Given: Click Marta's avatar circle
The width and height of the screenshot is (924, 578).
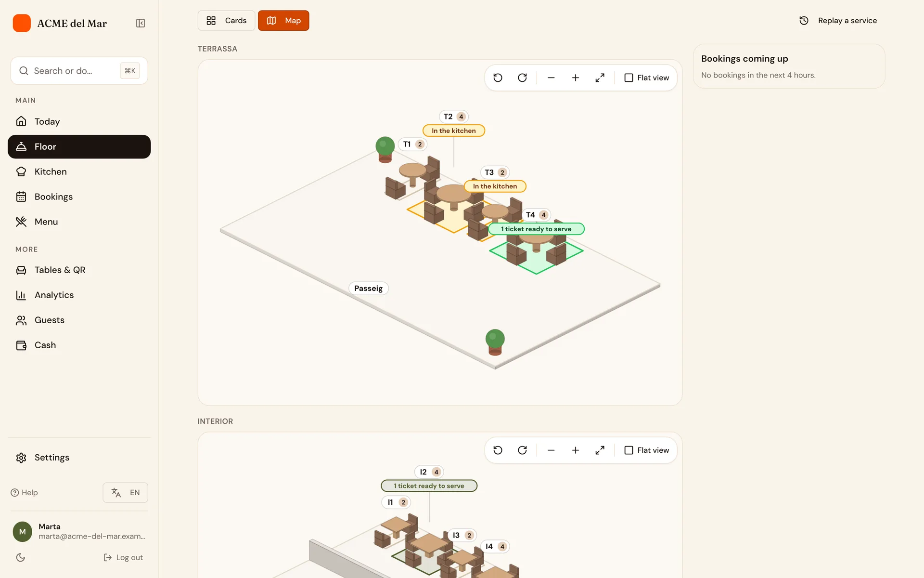Looking at the screenshot, I should (22, 531).
